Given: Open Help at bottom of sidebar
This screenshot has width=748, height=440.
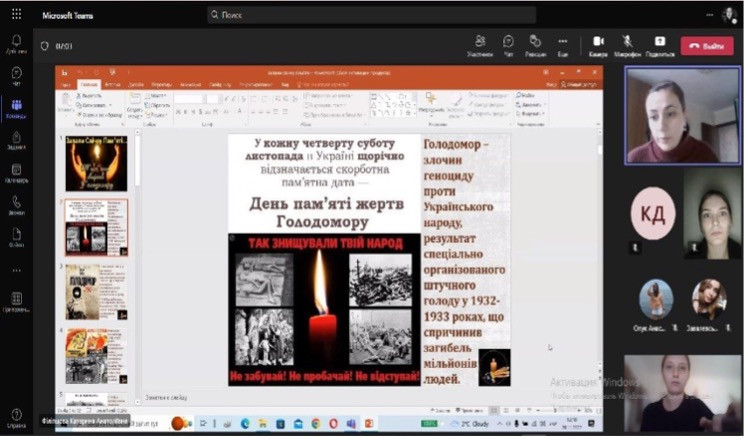Looking at the screenshot, I should pyautogui.click(x=16, y=415).
